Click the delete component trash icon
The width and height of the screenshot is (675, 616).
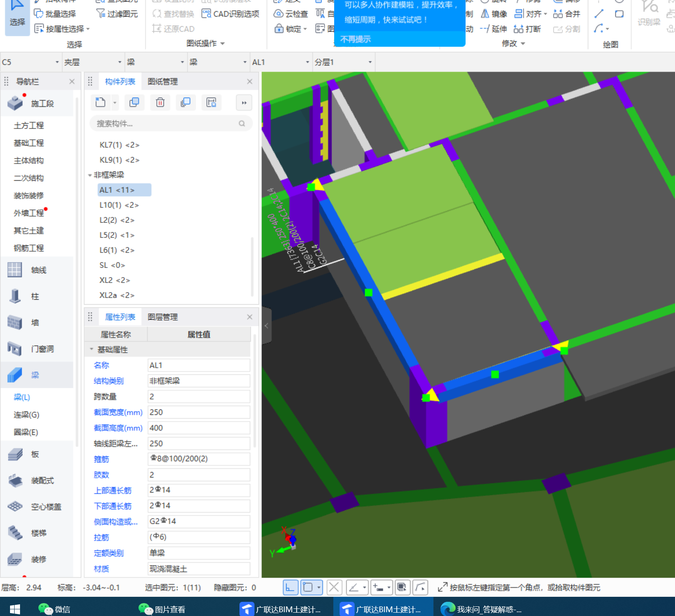[x=160, y=102]
